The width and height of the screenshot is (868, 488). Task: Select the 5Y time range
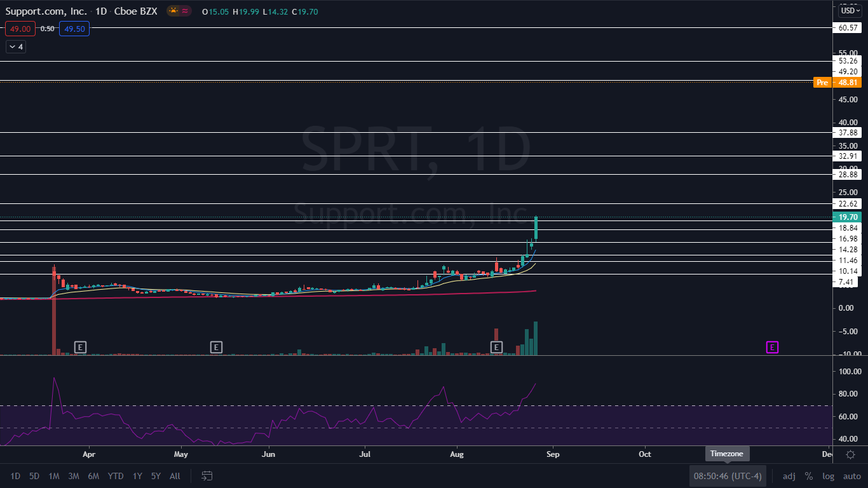point(156,476)
